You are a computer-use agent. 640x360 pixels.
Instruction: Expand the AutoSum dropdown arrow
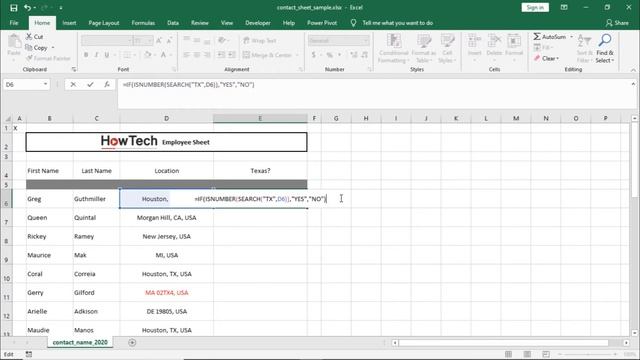(571, 37)
